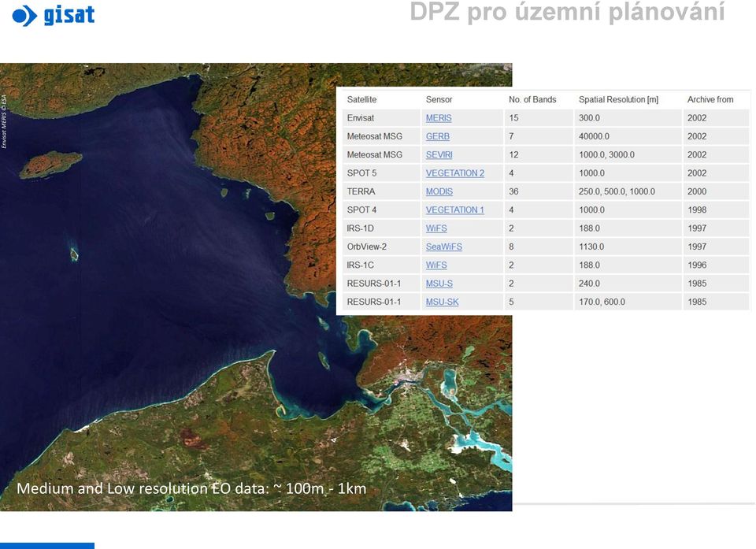This screenshot has height=549, width=756.
Task: Open the MODIS sensor link
Action: [x=439, y=191]
